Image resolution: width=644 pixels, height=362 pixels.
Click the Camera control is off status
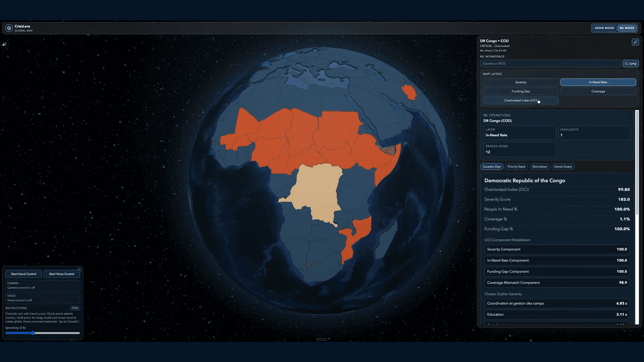tap(43, 286)
